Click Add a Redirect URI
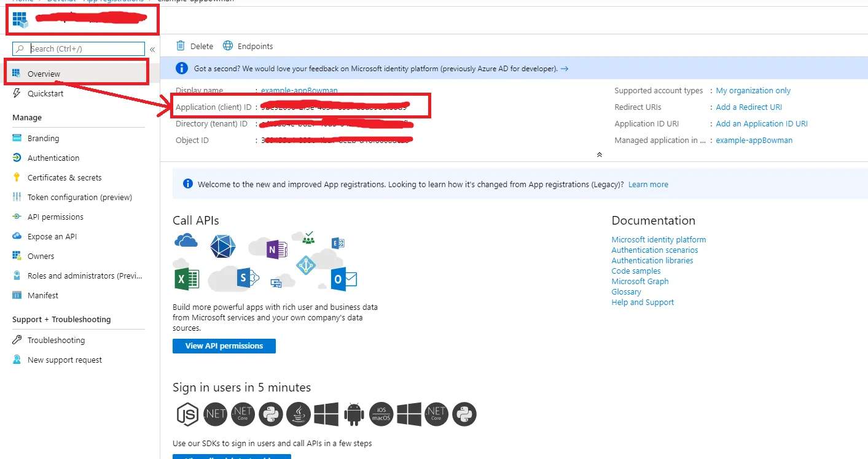This screenshot has height=459, width=868. coord(749,107)
